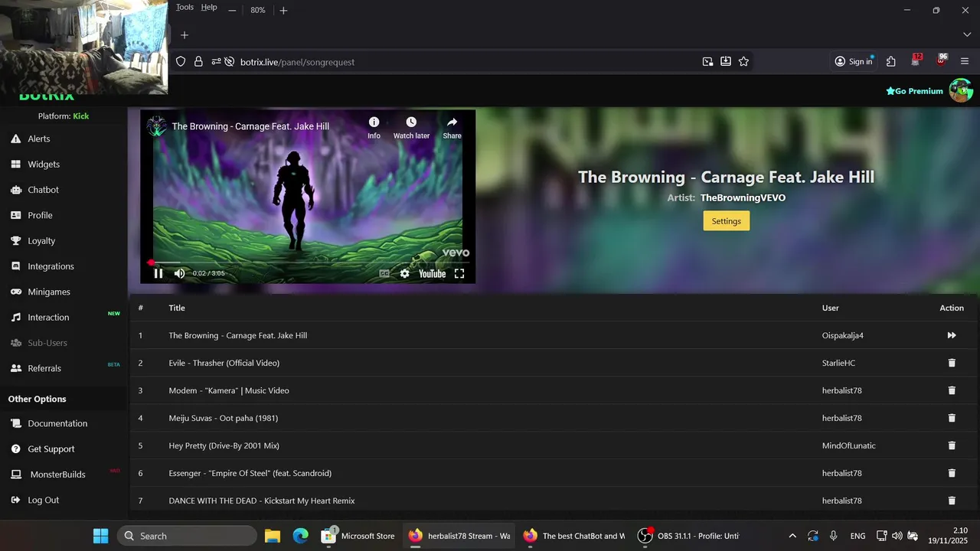Delete Modem - Kamera from the queue
The width and height of the screenshot is (980, 551).
[x=952, y=390]
